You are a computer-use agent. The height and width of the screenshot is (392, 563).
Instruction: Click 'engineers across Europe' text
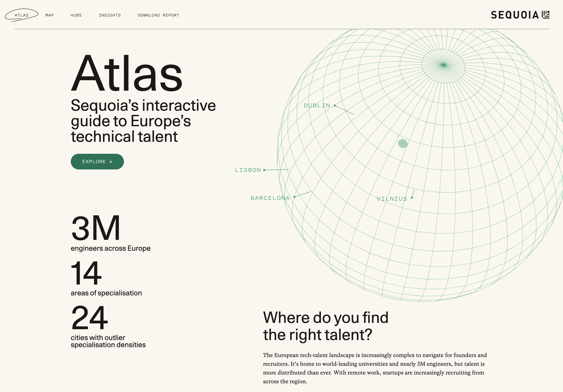pyautogui.click(x=111, y=248)
